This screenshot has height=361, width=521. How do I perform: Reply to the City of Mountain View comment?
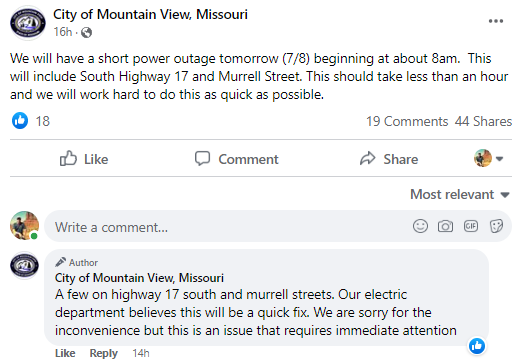(103, 353)
